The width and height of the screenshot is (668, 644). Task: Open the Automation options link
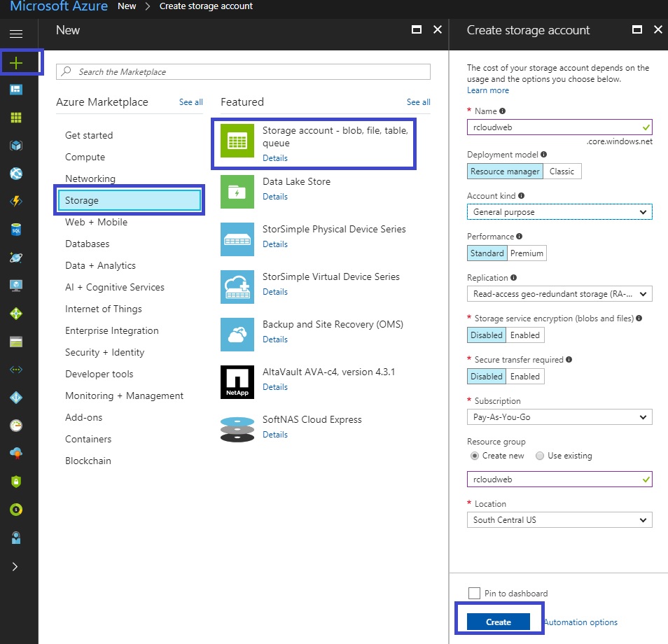tap(580, 622)
